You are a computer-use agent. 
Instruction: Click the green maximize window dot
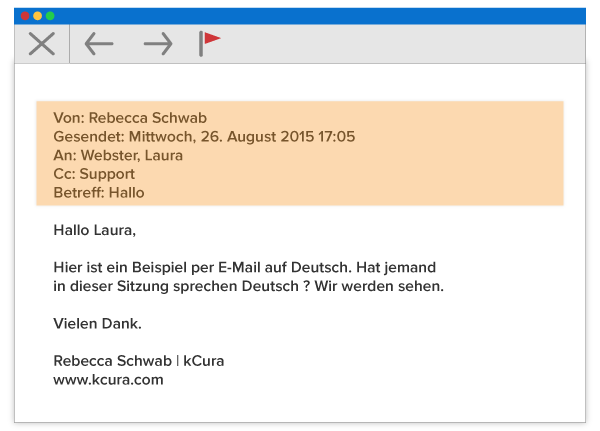click(50, 16)
